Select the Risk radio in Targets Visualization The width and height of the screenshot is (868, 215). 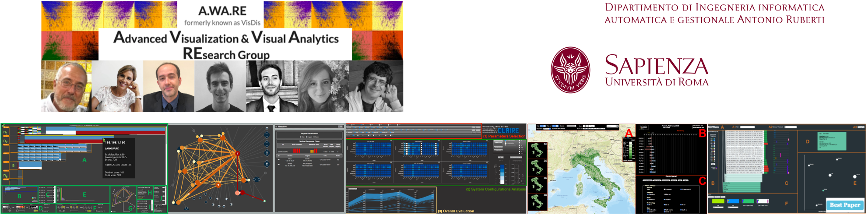pos(300,137)
